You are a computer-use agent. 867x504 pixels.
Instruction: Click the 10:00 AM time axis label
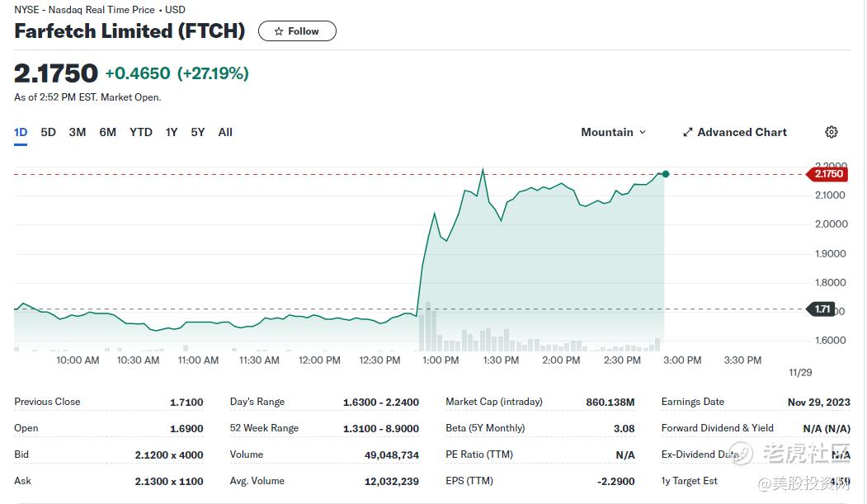(78, 360)
